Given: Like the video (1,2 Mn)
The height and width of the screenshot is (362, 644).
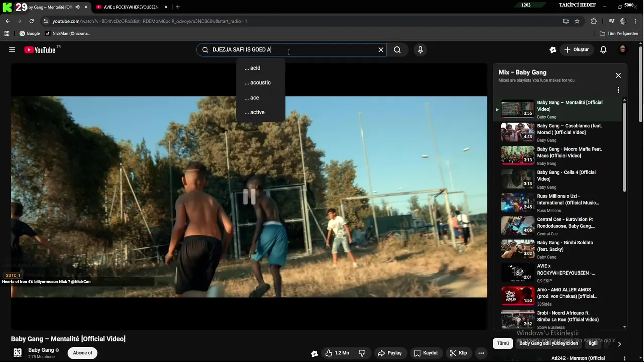Looking at the screenshot, I should 337,353.
